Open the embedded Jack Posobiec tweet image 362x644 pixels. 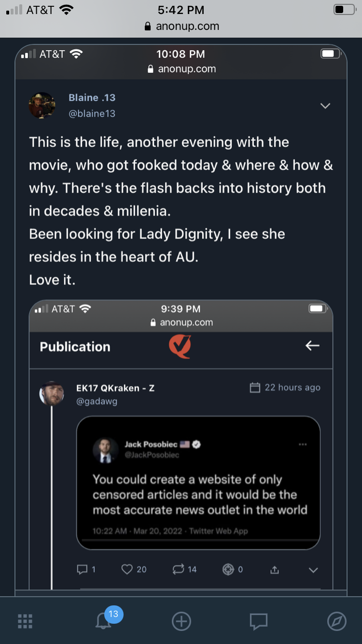click(x=198, y=483)
